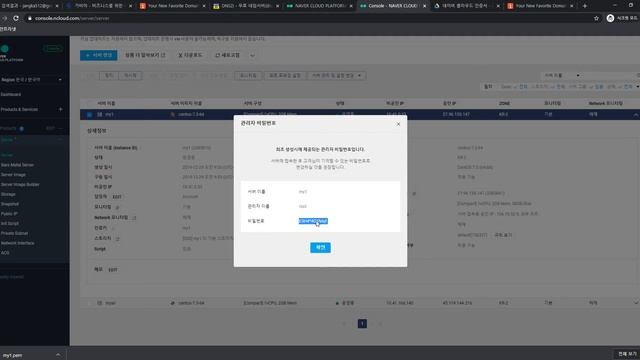Screen dimensions: 640x360
Task: Open Dashboard in the left sidebar
Action: click(11, 94)
